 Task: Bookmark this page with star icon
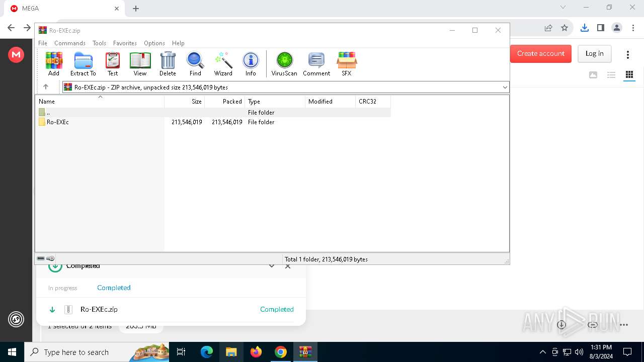[x=565, y=28]
